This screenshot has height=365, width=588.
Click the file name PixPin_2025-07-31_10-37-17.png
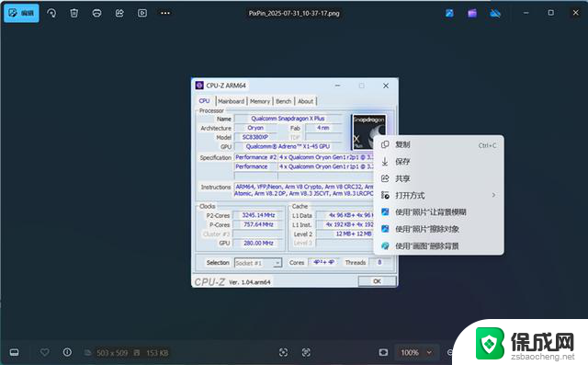[294, 13]
